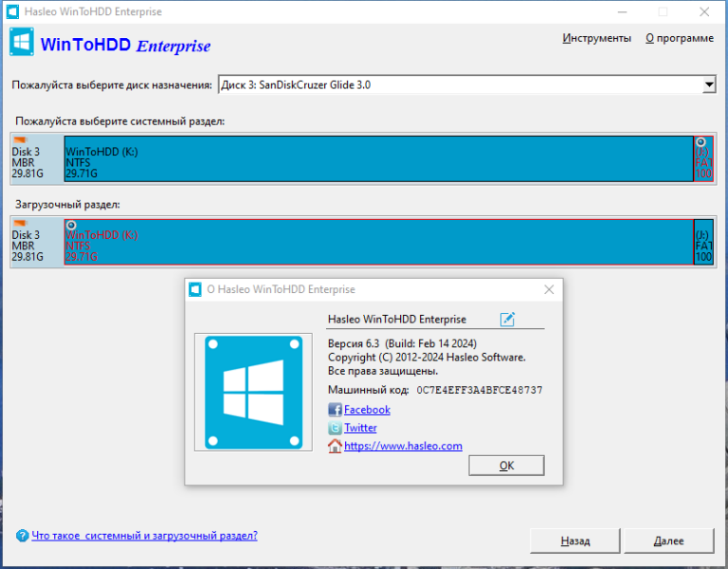Minimize the WinToHDD main window
Image resolution: width=728 pixels, height=569 pixels.
622,12
